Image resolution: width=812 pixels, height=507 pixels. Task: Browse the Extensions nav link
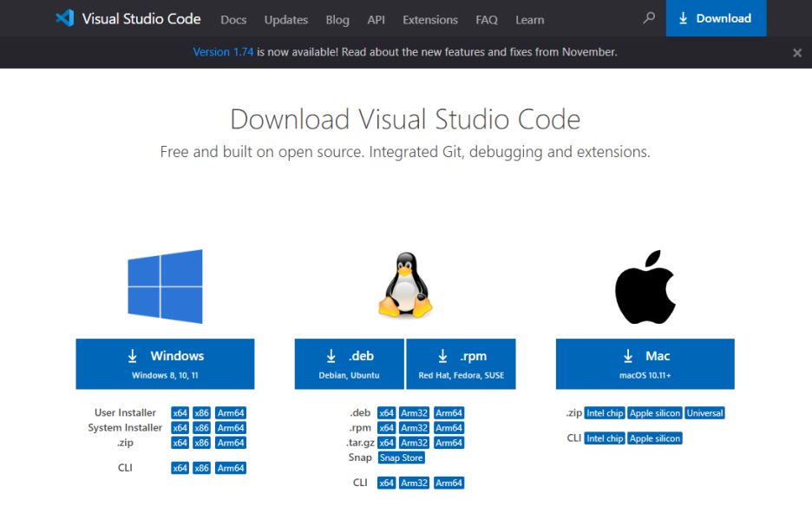pyautogui.click(x=430, y=20)
